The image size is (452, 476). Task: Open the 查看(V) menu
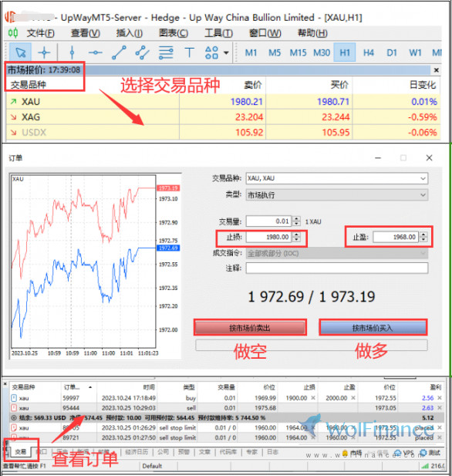pyautogui.click(x=86, y=32)
